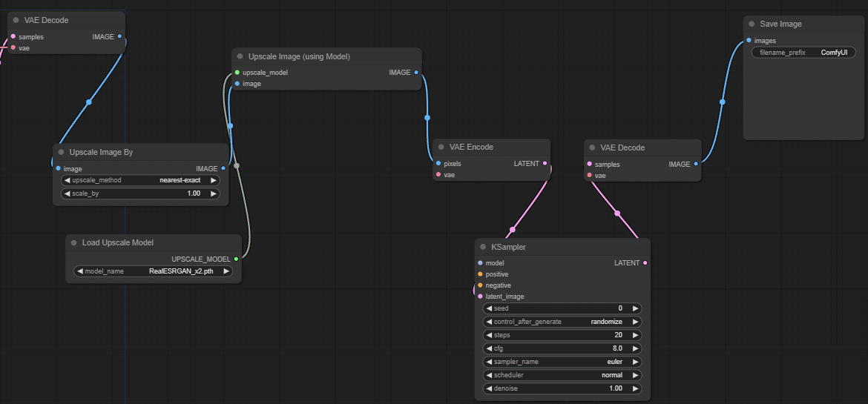Decrease scale_by value with left arrow
Viewport: 868px width, 404px height.
point(67,193)
